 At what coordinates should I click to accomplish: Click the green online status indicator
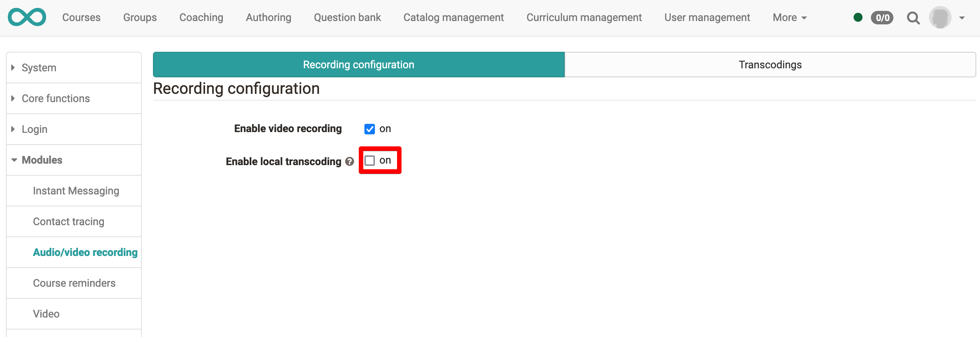(x=857, y=18)
